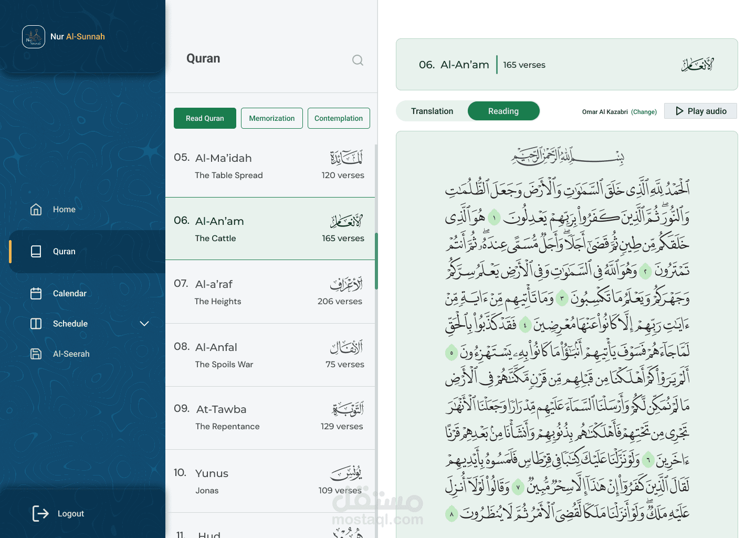The height and width of the screenshot is (538, 756).
Task: Click "The Cattle" subtitle
Action: [215, 239]
